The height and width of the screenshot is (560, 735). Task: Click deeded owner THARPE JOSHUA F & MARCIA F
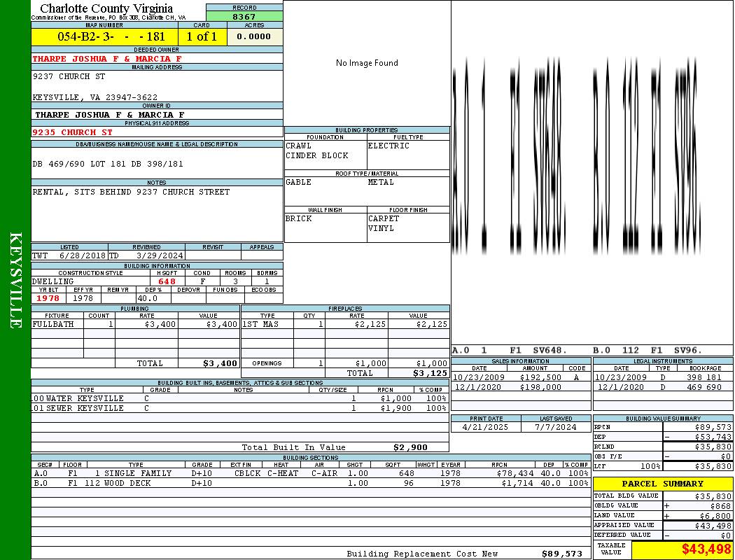click(x=107, y=59)
